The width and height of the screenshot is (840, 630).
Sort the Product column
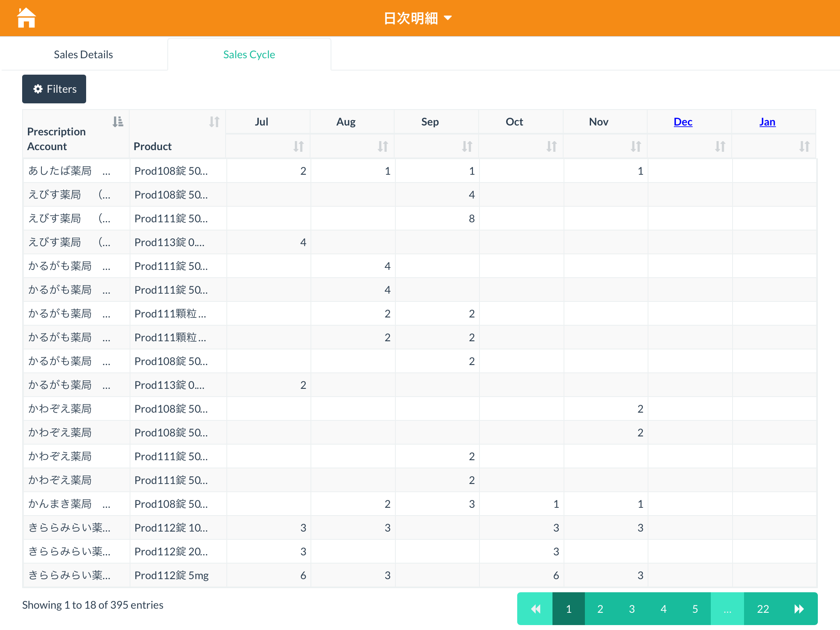pyautogui.click(x=214, y=122)
